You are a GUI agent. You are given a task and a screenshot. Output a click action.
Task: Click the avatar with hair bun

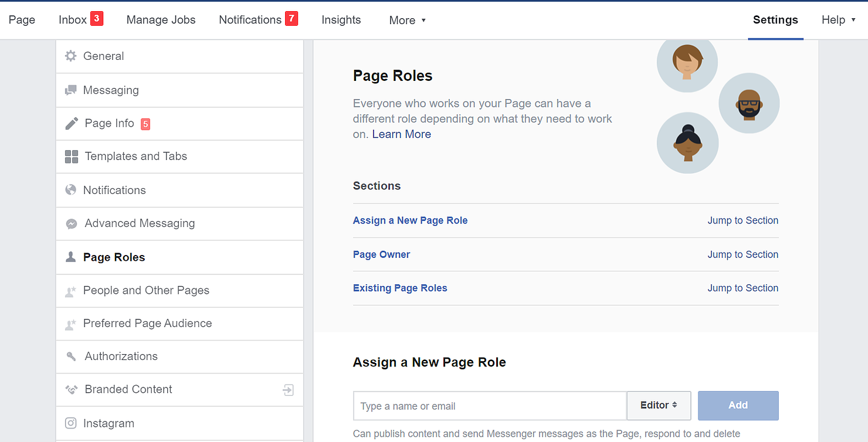[687, 142]
